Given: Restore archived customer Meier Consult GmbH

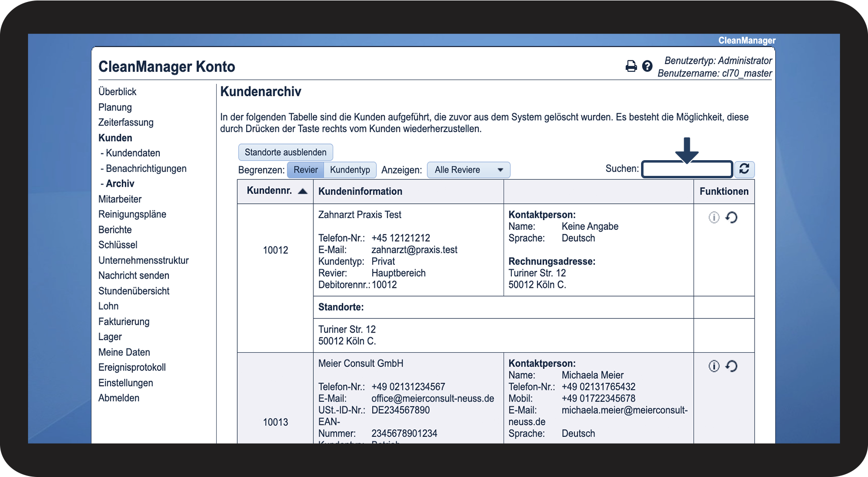Looking at the screenshot, I should pyautogui.click(x=731, y=366).
